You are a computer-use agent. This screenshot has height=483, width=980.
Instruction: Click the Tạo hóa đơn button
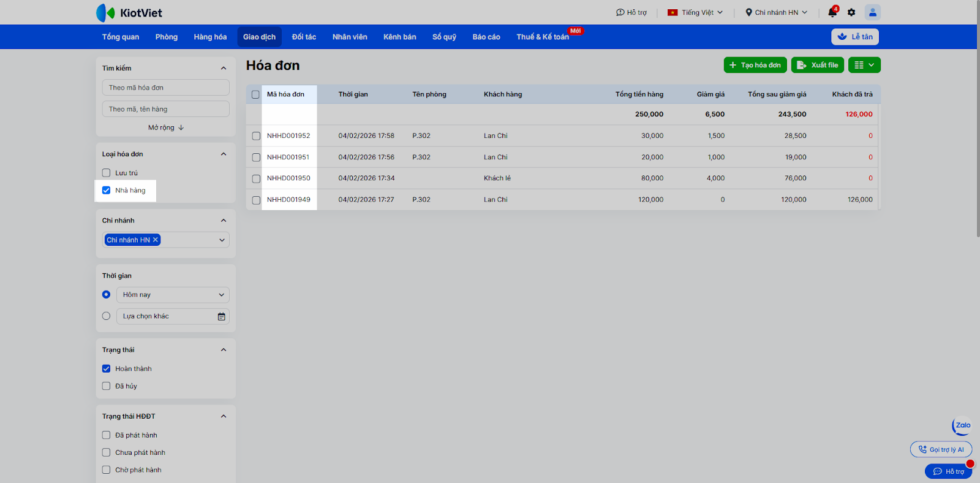pyautogui.click(x=755, y=65)
